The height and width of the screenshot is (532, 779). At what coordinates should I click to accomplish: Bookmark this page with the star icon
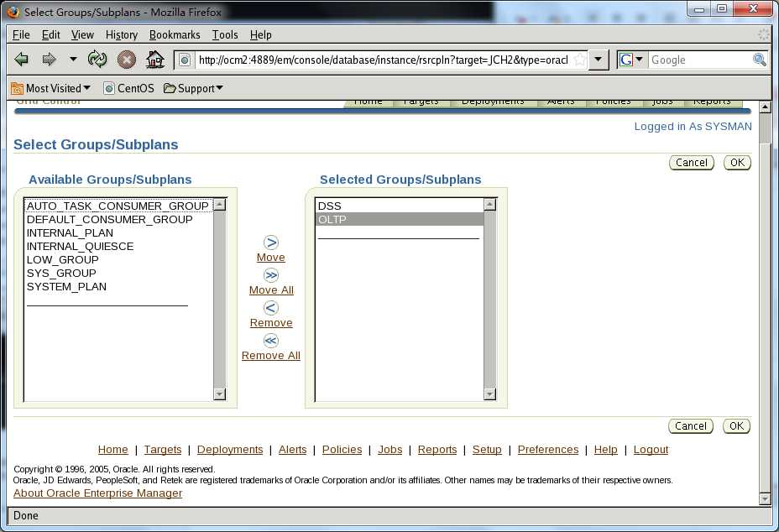[x=579, y=60]
